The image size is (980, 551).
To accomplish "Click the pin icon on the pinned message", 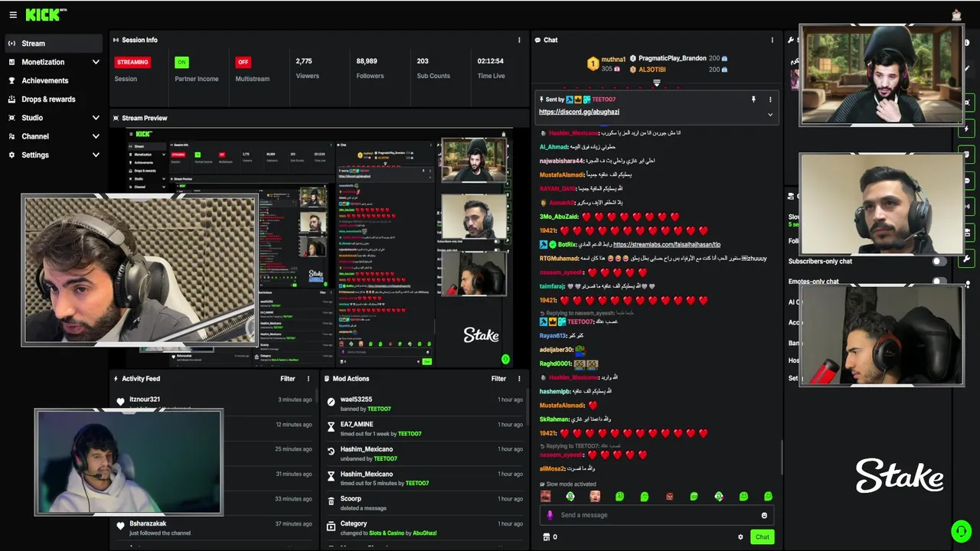I will [x=753, y=99].
